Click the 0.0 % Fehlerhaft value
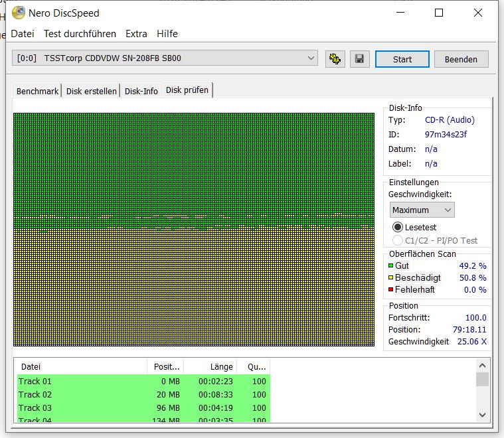The width and height of the screenshot is (504, 438). point(475,289)
